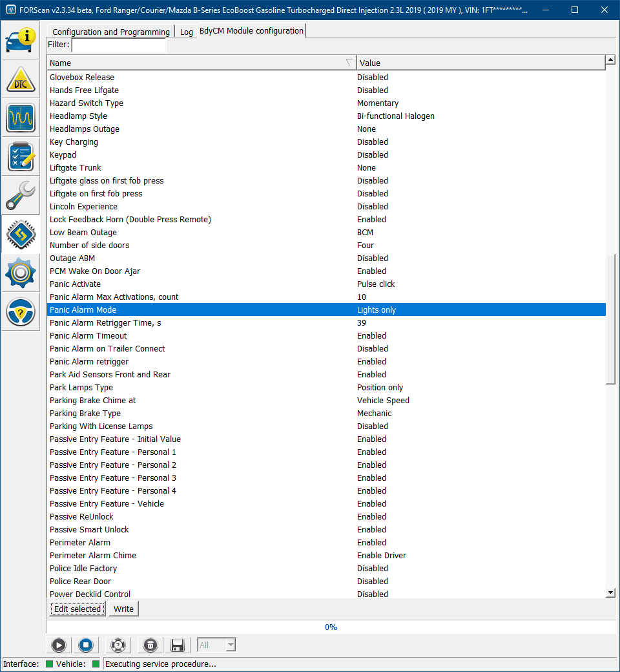
Task: Click the Lights only value cell
Action: pos(377,310)
